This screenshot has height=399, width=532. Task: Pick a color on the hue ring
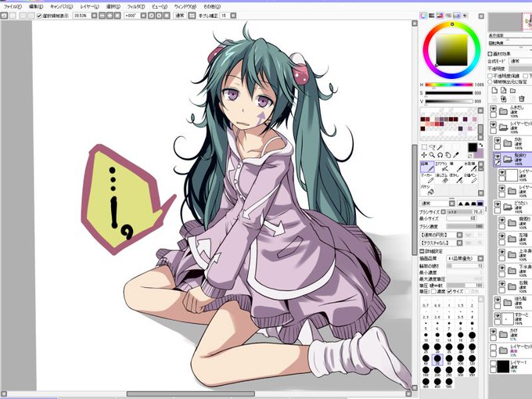[x=452, y=24]
